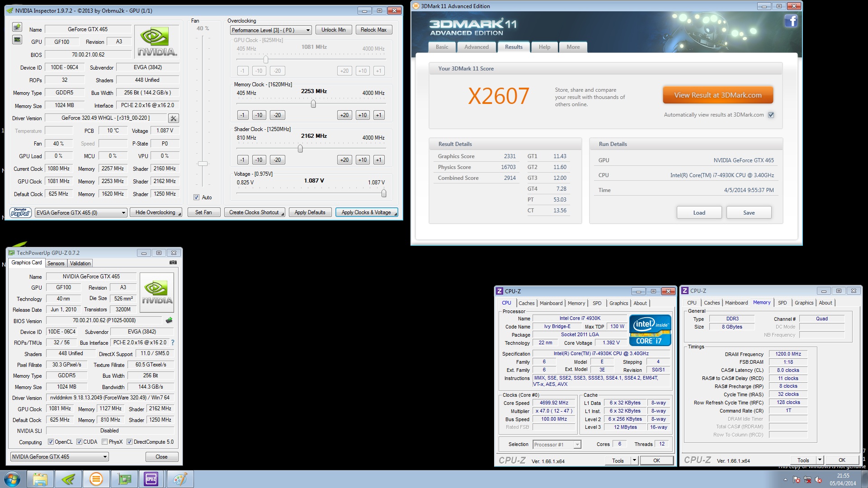This screenshot has width=868, height=488.
Task: Click the top-left small icon beside Name in NVIDIA Inspector
Action: coord(17,27)
